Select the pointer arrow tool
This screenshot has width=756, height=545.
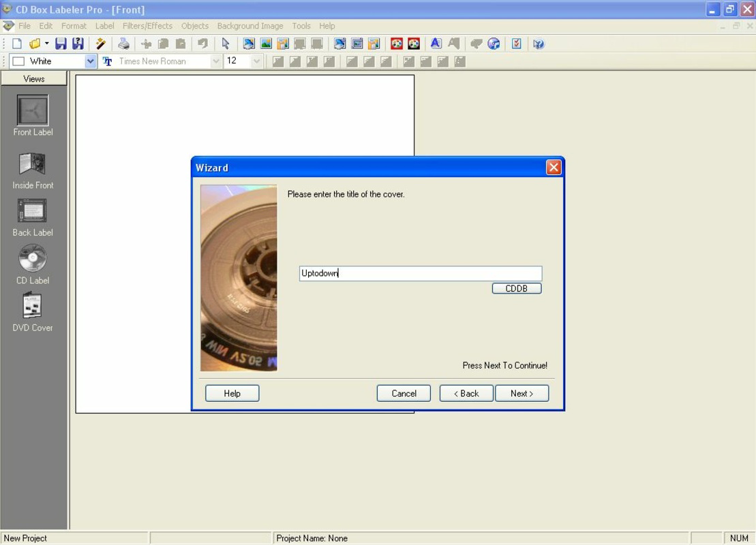[225, 44]
